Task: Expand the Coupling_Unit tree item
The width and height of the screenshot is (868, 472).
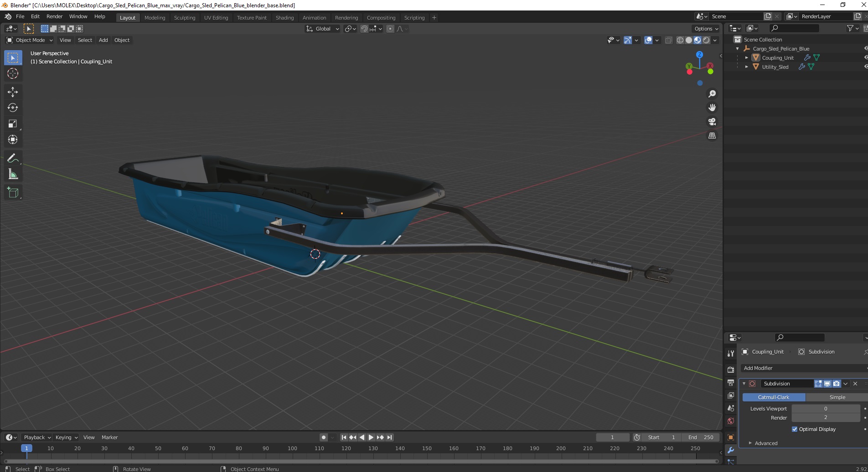Action: pyautogui.click(x=746, y=58)
